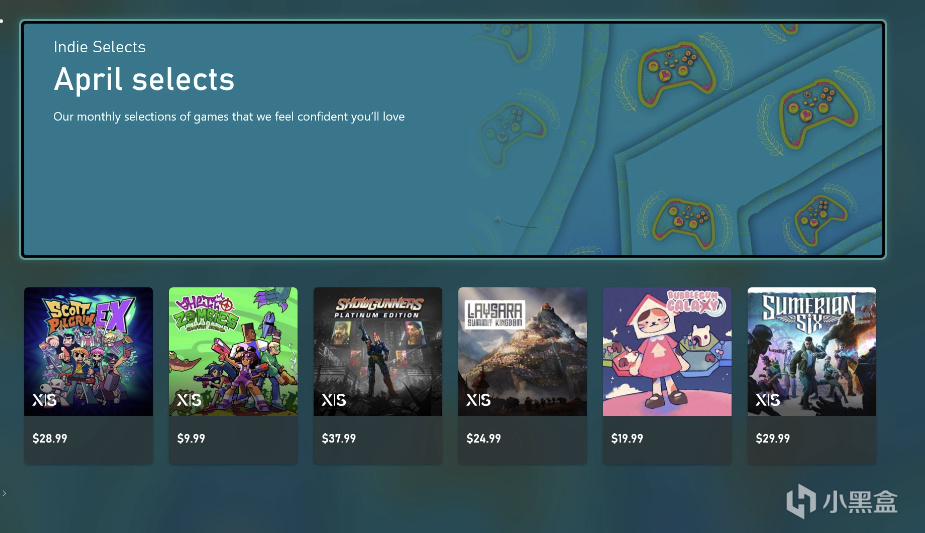Click the $24.99 price label
Viewport: 925px width, 533px height.
click(x=483, y=439)
